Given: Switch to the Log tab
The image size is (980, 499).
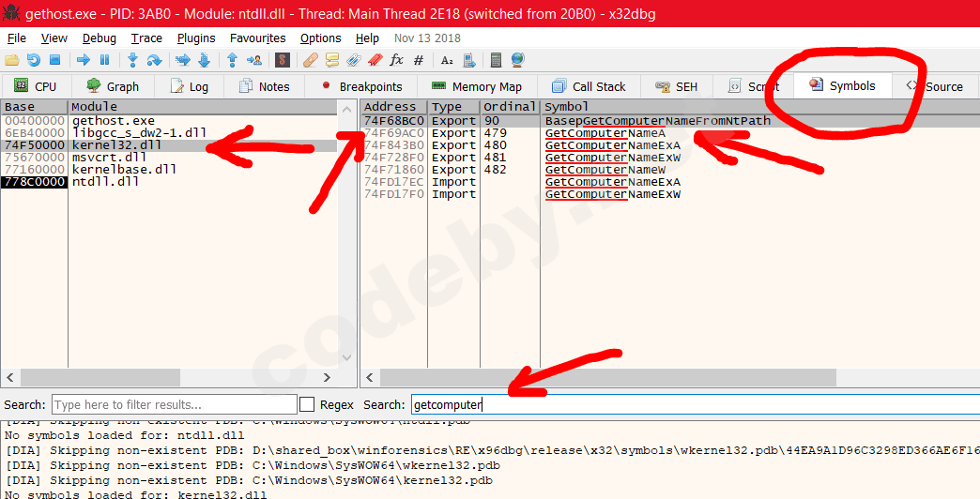Looking at the screenshot, I should coord(189,86).
